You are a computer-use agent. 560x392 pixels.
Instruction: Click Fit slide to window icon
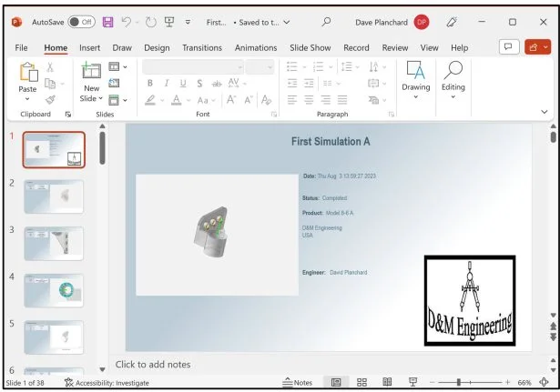[x=544, y=382]
